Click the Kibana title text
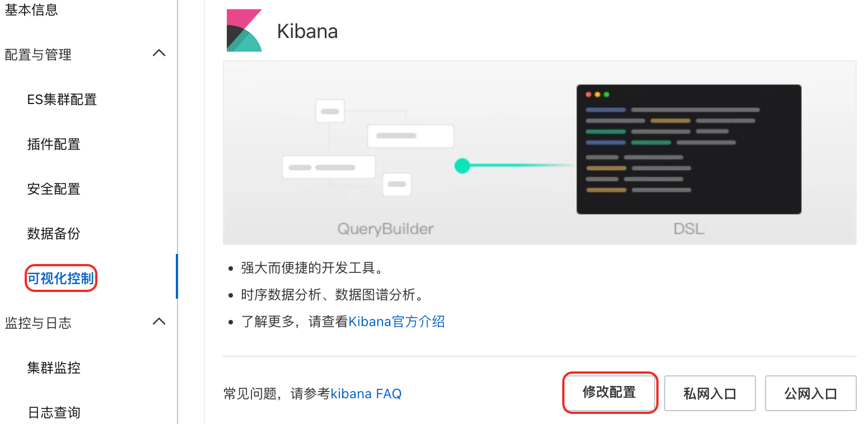868x424 pixels. (307, 31)
